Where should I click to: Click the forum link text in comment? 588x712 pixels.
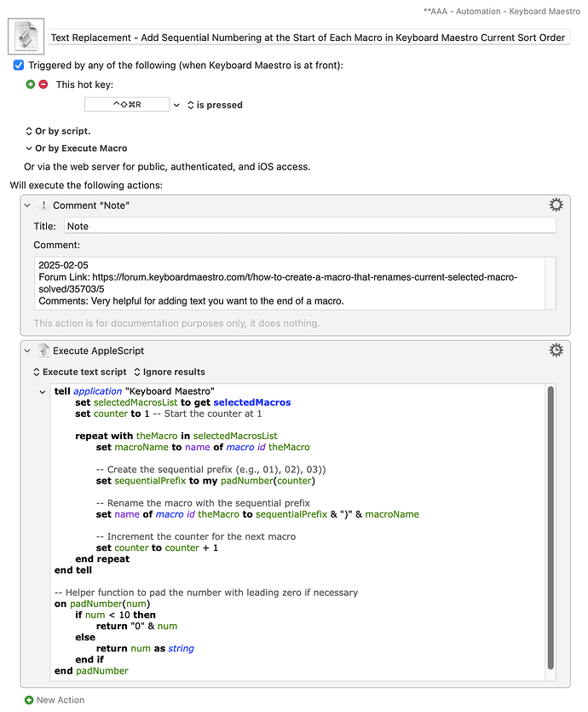point(278,283)
